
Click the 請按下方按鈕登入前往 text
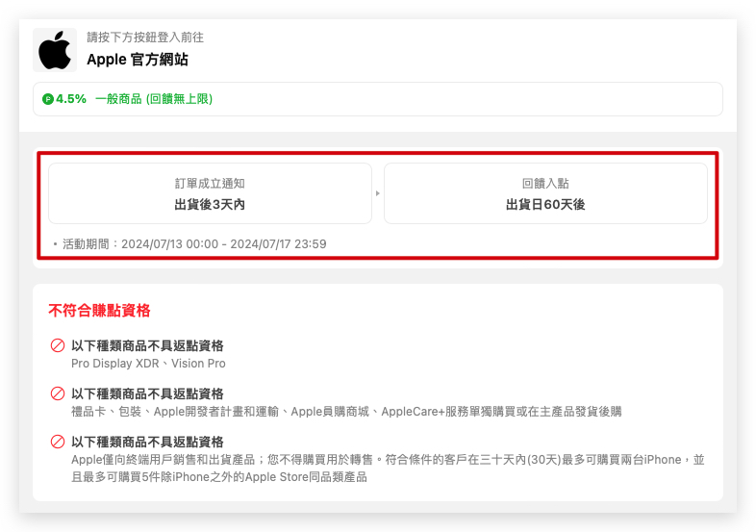coord(145,38)
